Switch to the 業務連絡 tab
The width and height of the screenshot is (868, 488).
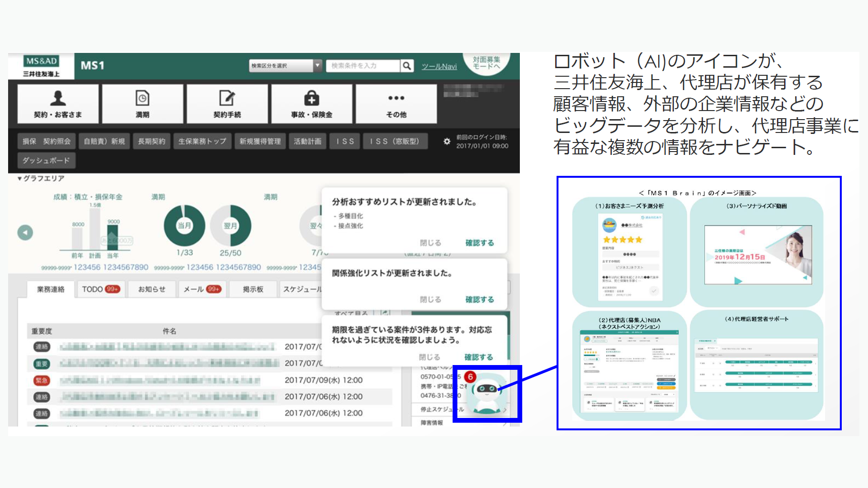51,289
